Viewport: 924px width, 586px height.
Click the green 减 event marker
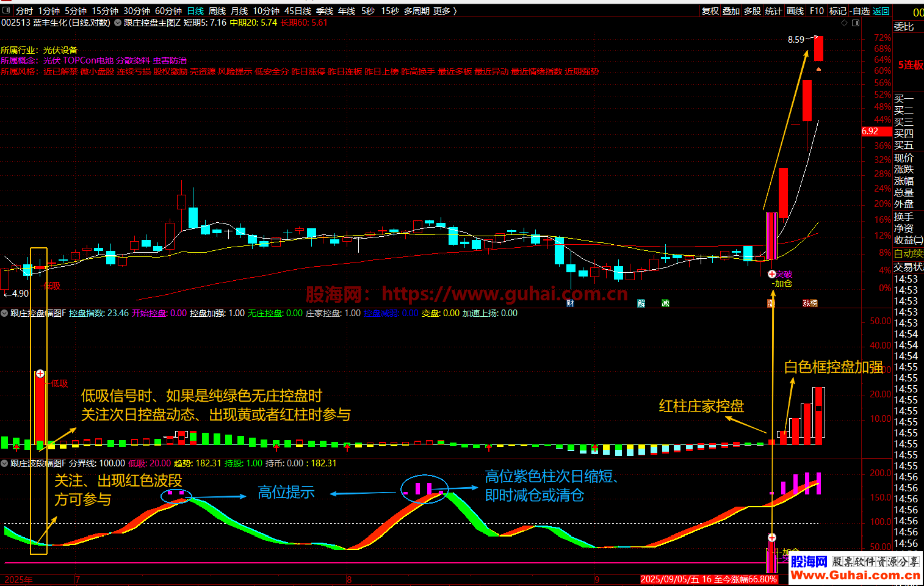point(665,303)
